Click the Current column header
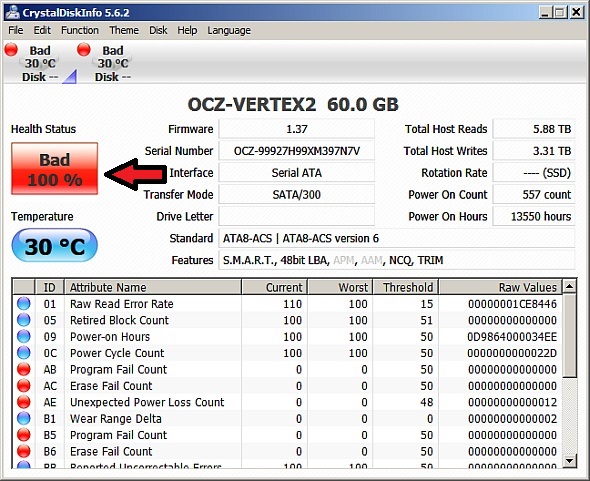Image resolution: width=590 pixels, height=481 pixels. coord(275,287)
